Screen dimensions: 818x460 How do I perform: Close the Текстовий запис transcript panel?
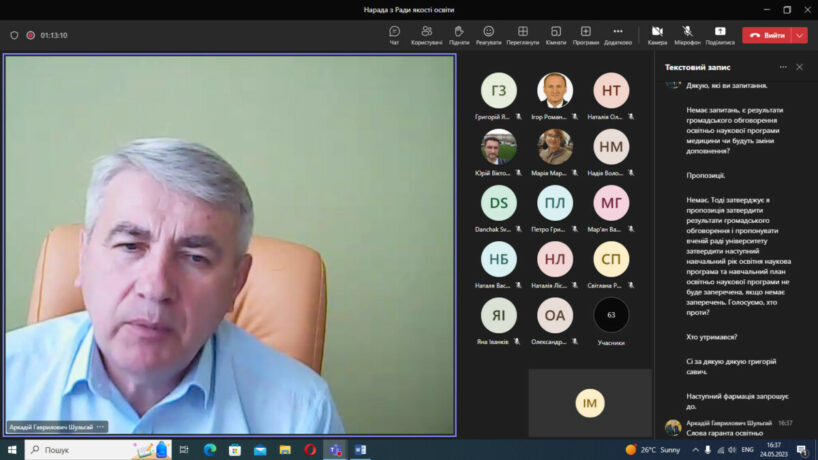[799, 67]
